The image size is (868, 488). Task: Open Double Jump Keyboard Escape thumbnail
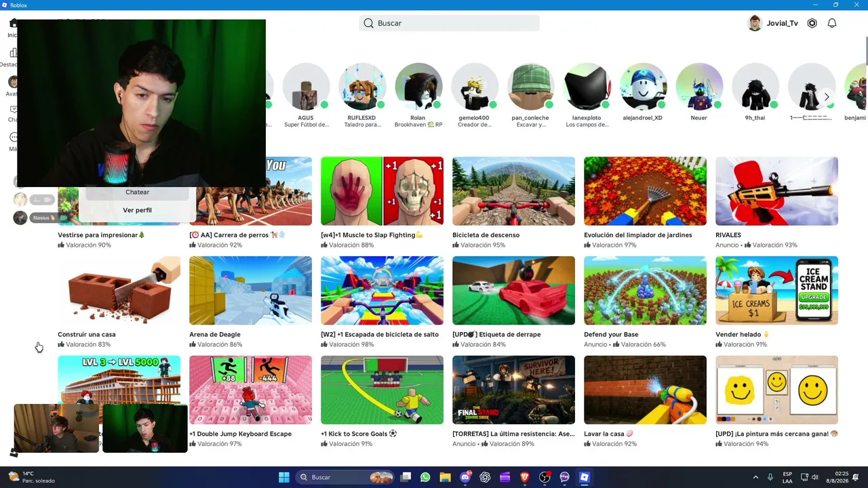251,390
